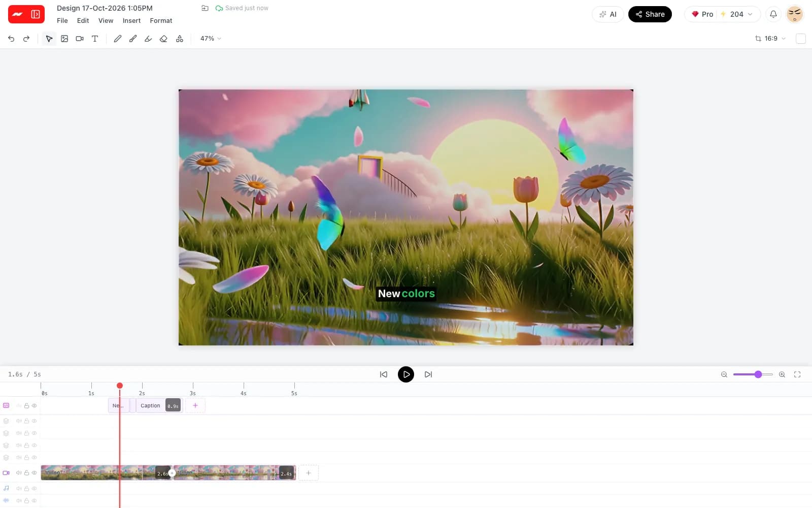Click the AI button
This screenshot has width=812, height=508.
point(607,14)
